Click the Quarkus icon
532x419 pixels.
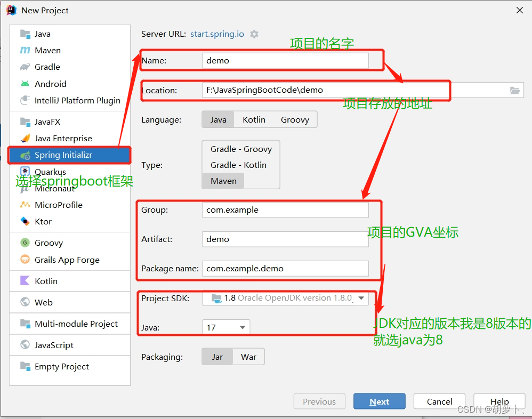[25, 171]
